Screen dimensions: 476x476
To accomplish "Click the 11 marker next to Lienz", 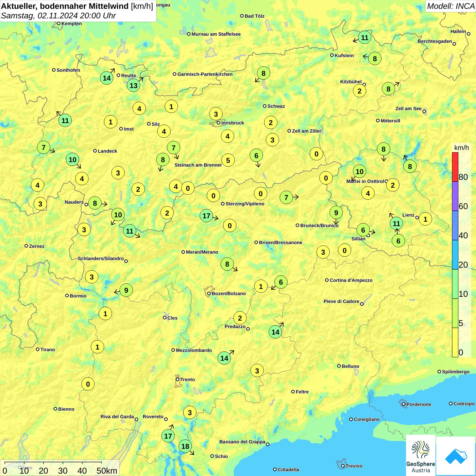I will click(x=396, y=223).
